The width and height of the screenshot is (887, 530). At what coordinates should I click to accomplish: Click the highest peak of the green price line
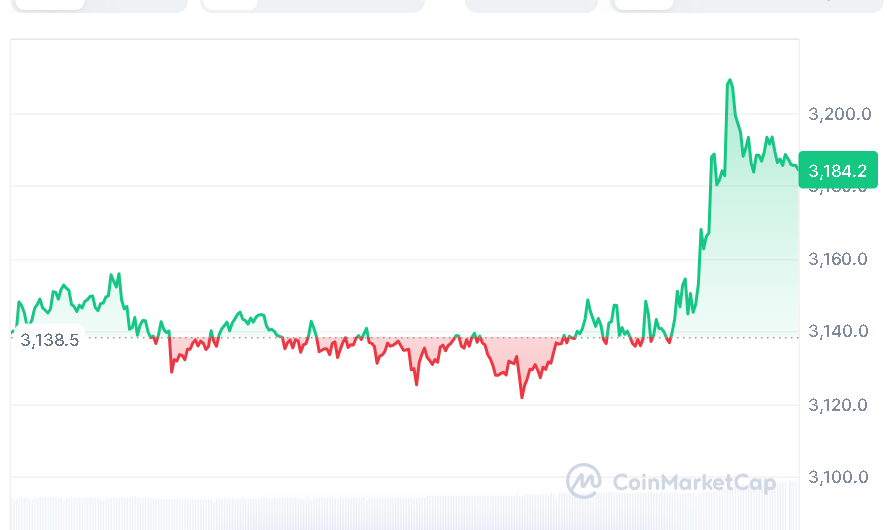[729, 80]
